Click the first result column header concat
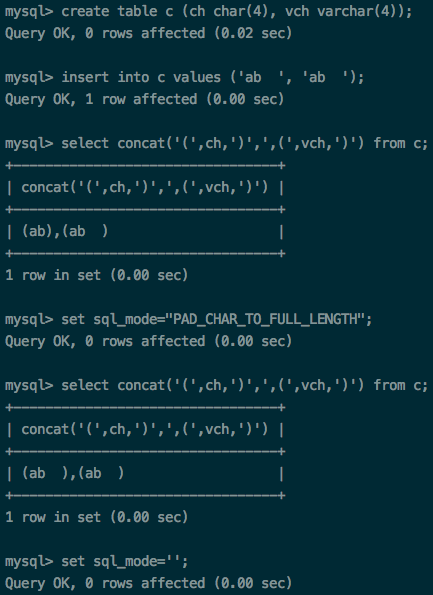The image size is (433, 595). tap(145, 187)
